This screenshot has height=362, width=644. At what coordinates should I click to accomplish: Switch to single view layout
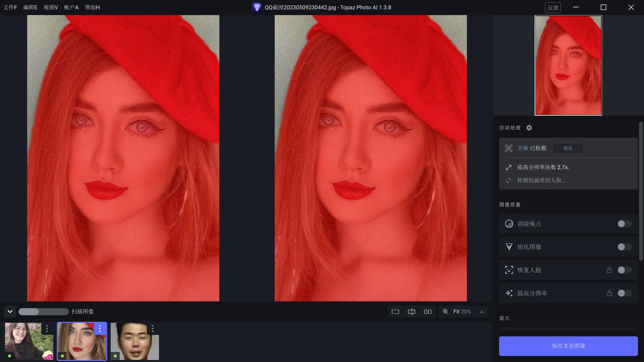(395, 312)
